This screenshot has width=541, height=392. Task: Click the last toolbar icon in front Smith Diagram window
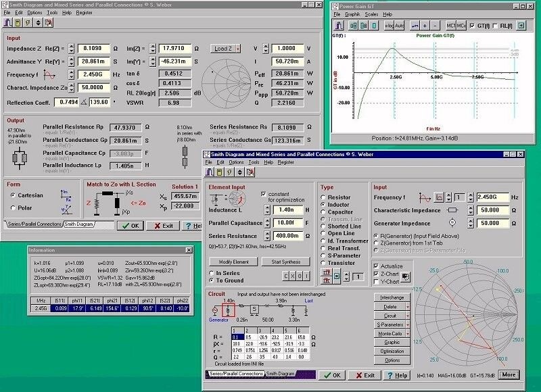[250, 172]
